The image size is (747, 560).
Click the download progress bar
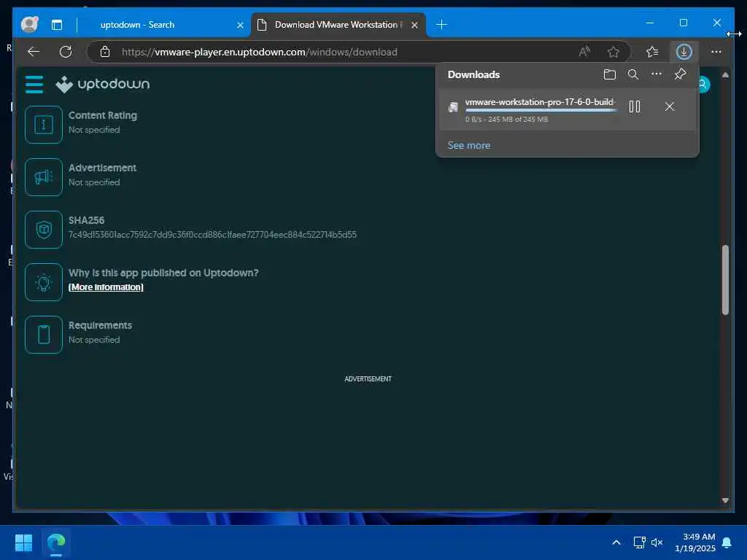[541, 111]
